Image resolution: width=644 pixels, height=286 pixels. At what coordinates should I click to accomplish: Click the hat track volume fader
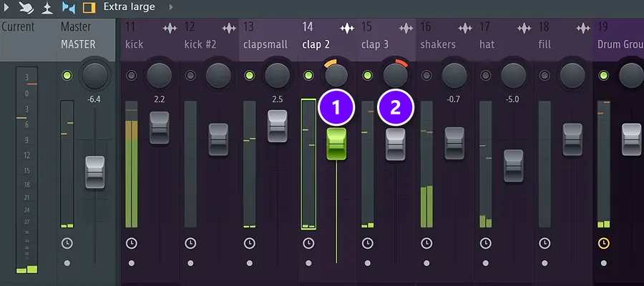click(513, 166)
